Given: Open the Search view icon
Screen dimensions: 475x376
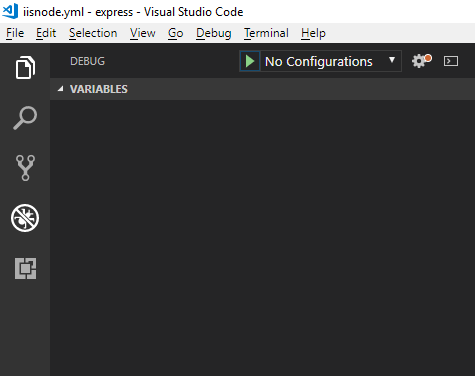Looking at the screenshot, I should [x=25, y=118].
